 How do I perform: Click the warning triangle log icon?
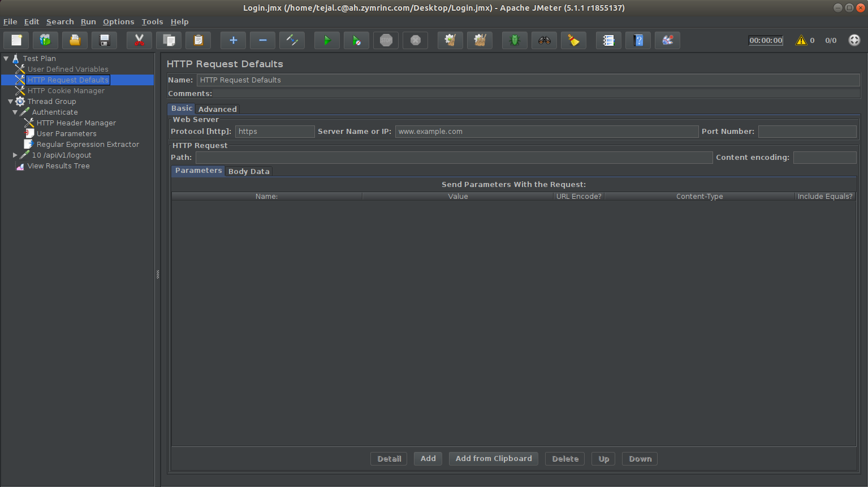click(x=801, y=40)
